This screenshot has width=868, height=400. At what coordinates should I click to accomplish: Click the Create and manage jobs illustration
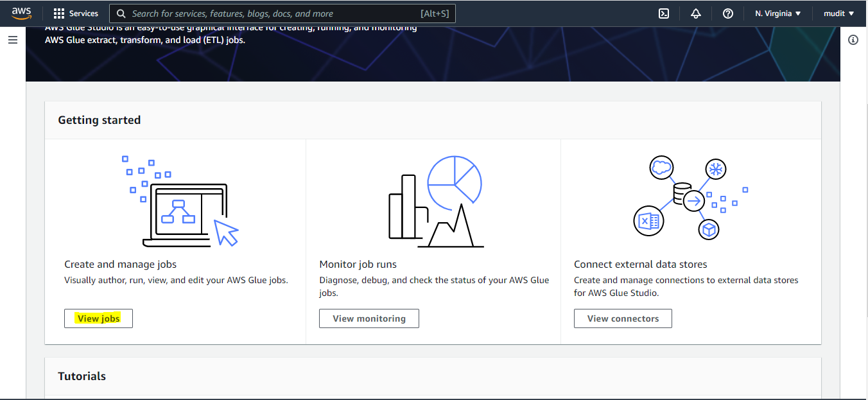click(x=181, y=201)
